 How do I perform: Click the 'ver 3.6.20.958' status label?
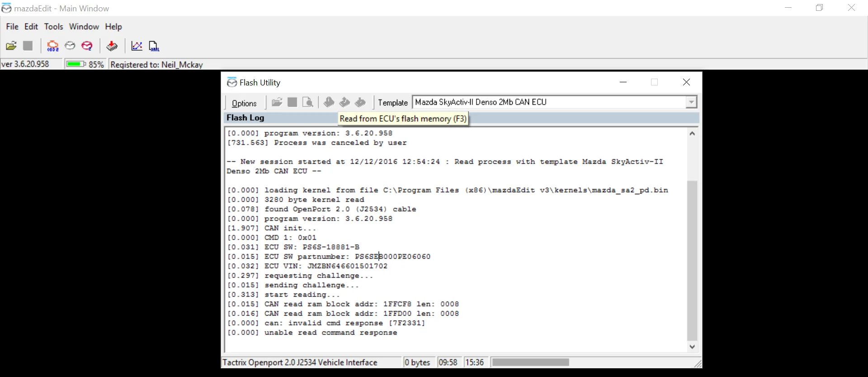pyautogui.click(x=25, y=64)
